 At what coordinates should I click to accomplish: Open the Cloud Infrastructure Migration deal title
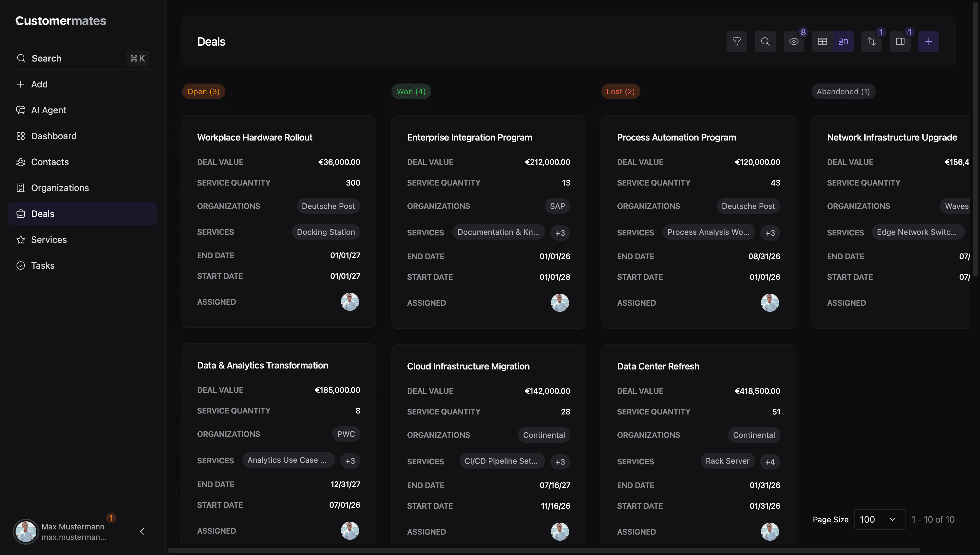[468, 366]
